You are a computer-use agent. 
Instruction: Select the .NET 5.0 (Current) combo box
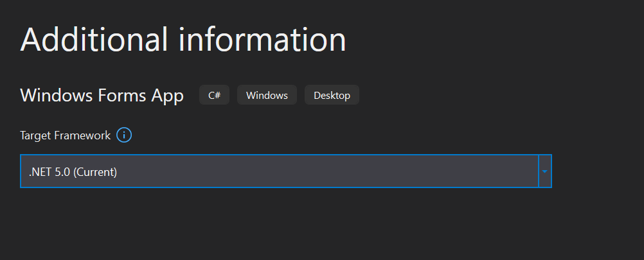285,171
